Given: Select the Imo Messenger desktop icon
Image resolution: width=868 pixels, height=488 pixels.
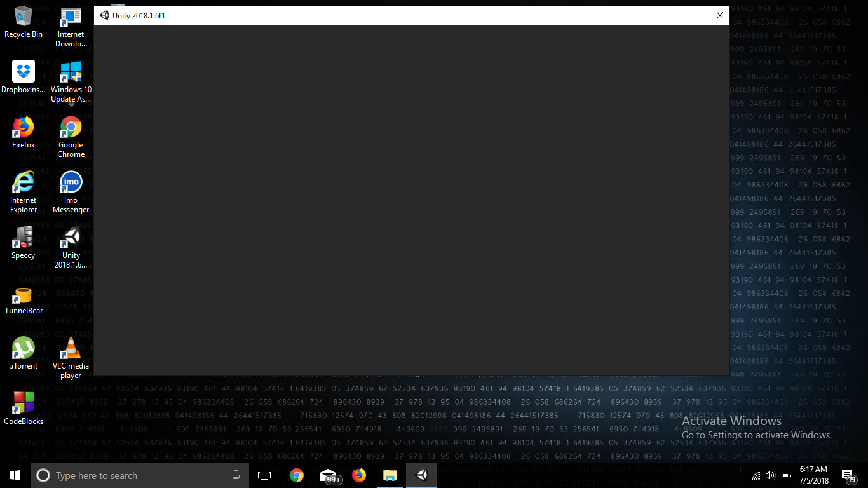Looking at the screenshot, I should tap(71, 192).
